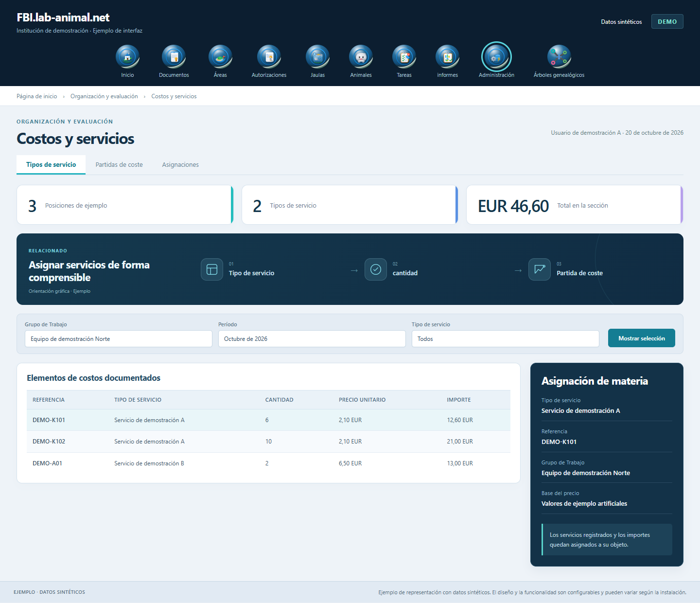This screenshot has height=603, width=700.
Task: Click the EUR 46,60 total card
Action: 575,205
